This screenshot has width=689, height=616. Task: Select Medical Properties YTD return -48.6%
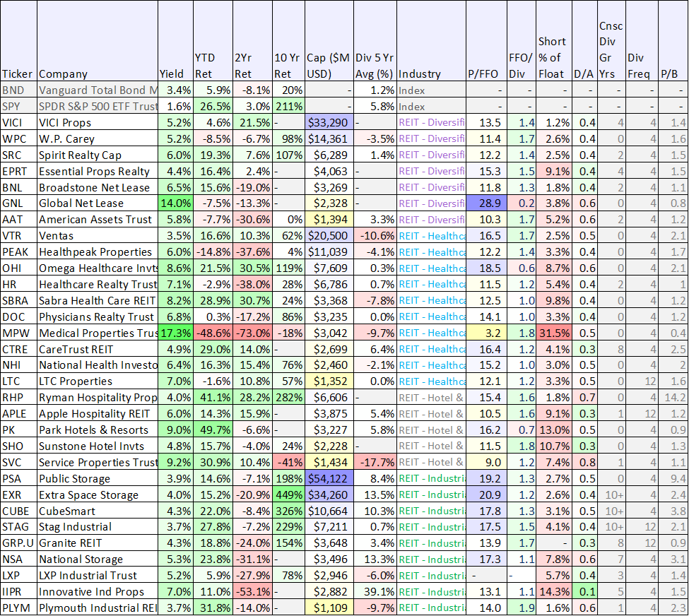213,333
